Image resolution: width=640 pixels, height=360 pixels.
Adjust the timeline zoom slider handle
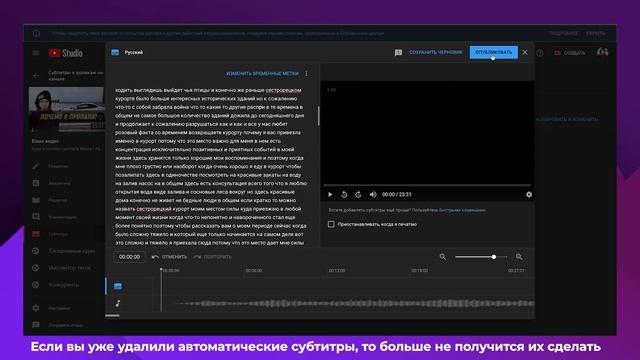point(494,257)
